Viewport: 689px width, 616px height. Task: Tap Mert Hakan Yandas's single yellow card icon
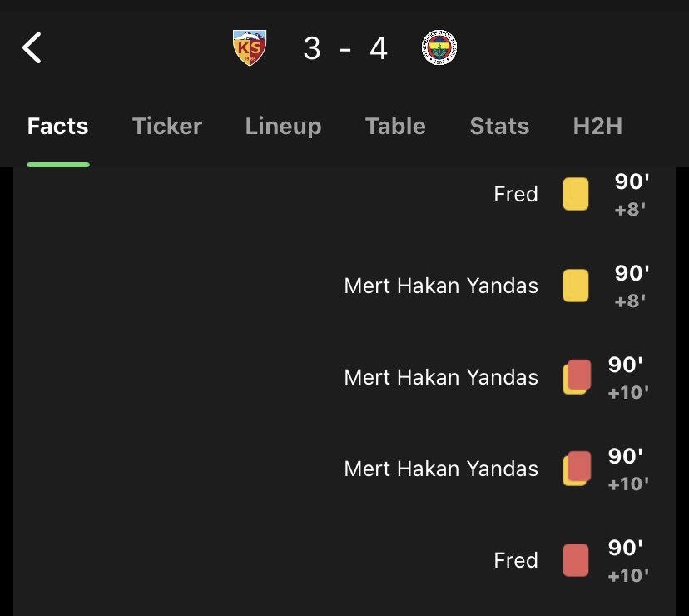576,286
